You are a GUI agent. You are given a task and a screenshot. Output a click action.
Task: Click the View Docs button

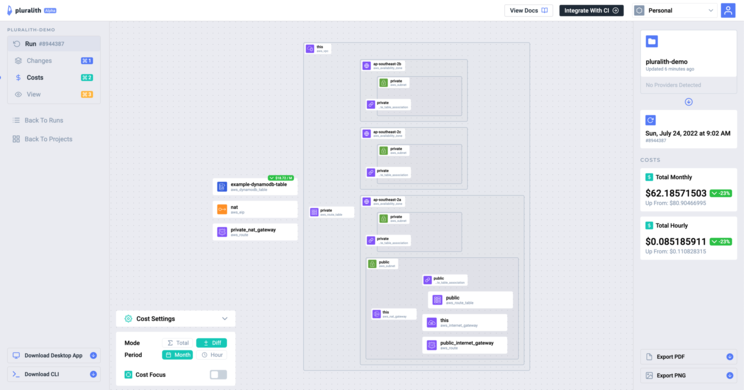coord(529,10)
